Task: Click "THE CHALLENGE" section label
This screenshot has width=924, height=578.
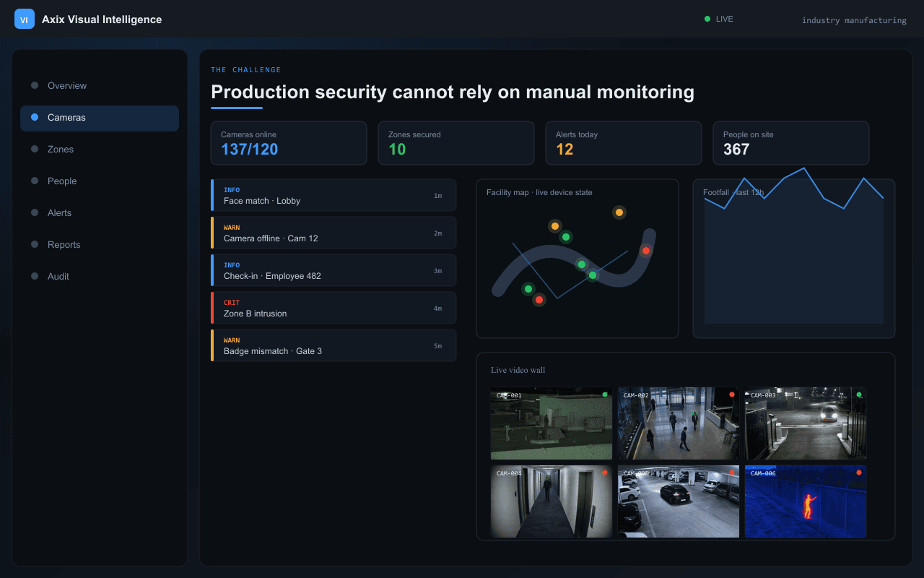Action: (x=246, y=70)
